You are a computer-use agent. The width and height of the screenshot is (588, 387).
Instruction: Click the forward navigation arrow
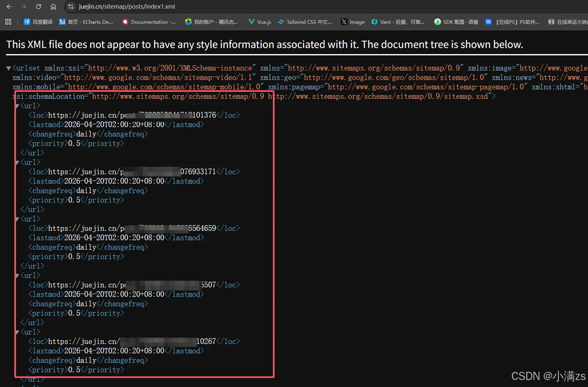pyautogui.click(x=23, y=7)
